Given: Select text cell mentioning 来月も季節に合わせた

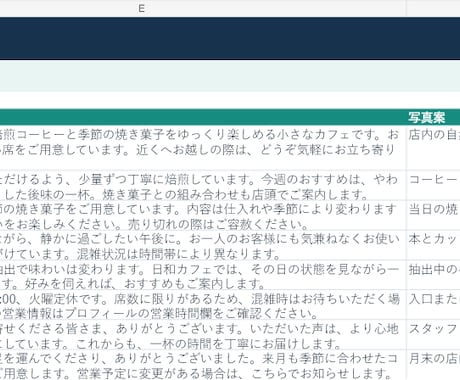Looking at the screenshot, I should pyautogui.click(x=203, y=365).
